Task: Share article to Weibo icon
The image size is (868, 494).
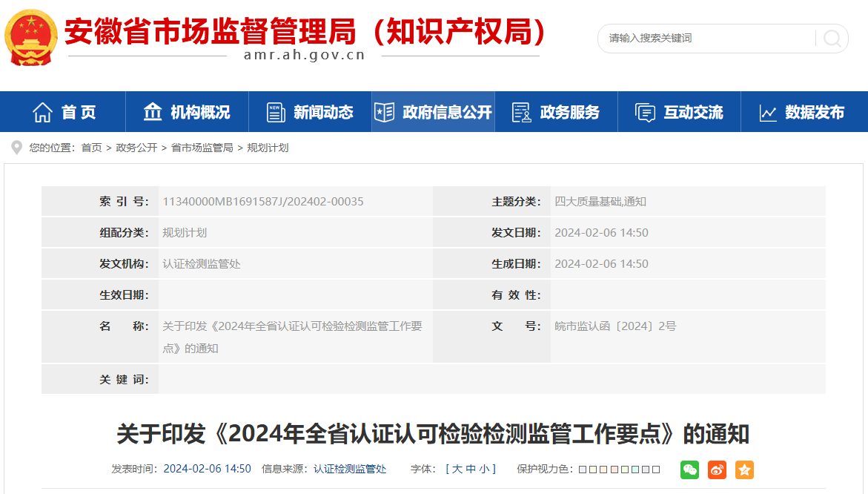Action: pyautogui.click(x=717, y=470)
